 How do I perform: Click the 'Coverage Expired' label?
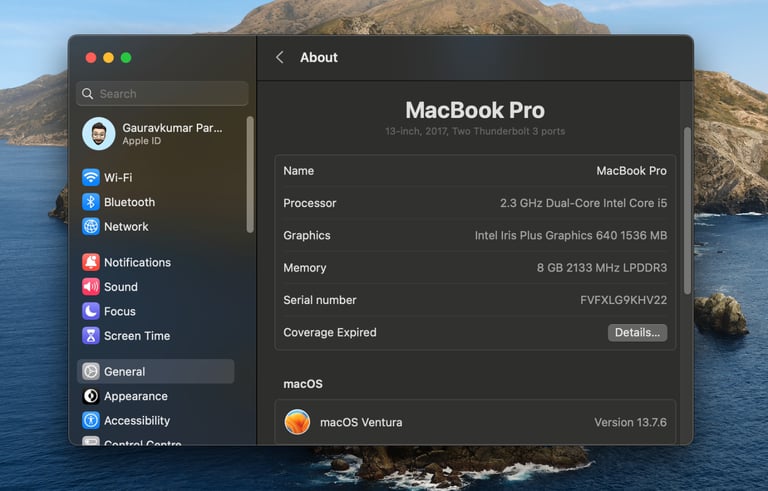click(330, 332)
